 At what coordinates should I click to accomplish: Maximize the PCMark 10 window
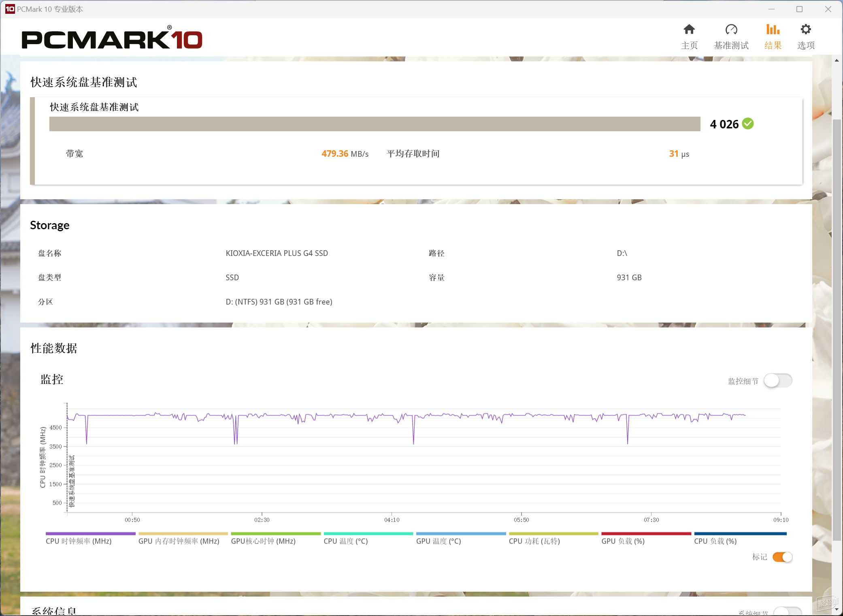coord(799,9)
